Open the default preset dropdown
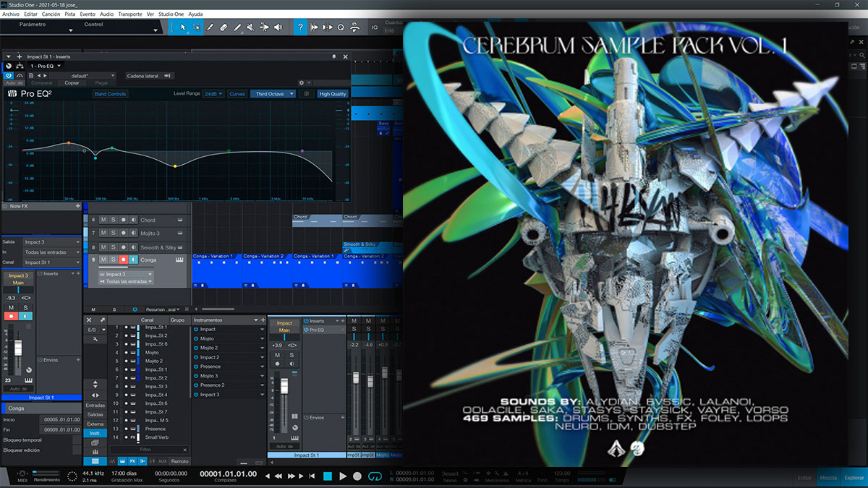868x488 pixels. point(82,75)
